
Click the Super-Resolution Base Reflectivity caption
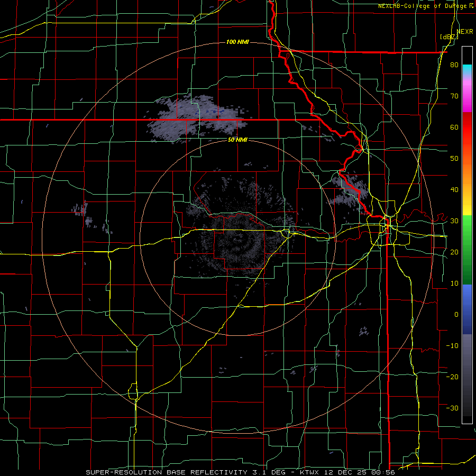click(240, 472)
